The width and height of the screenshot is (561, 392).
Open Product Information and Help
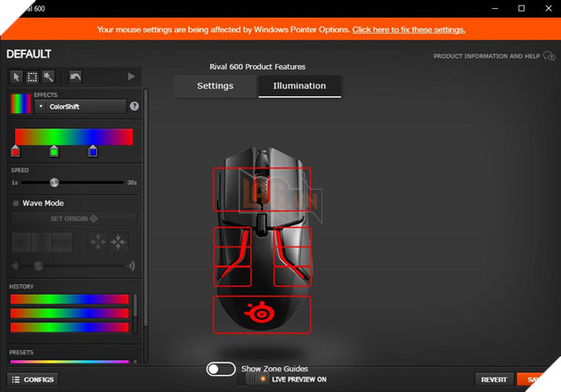pyautogui.click(x=486, y=56)
